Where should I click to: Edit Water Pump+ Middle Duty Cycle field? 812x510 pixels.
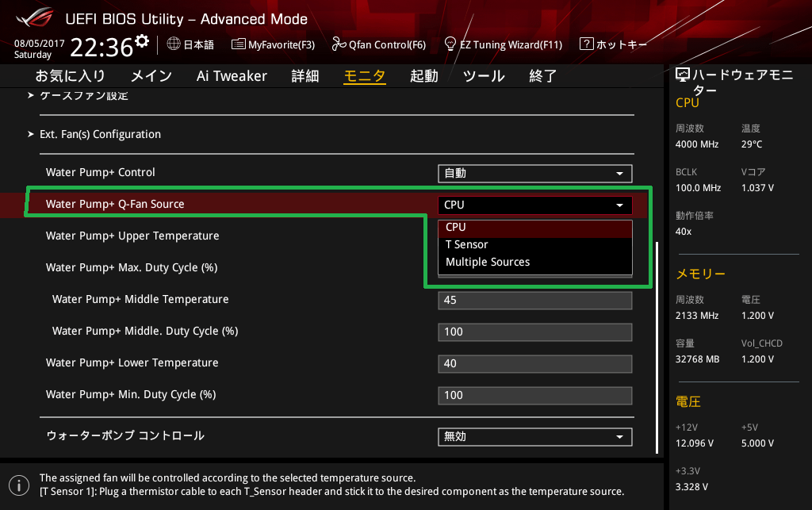click(535, 332)
